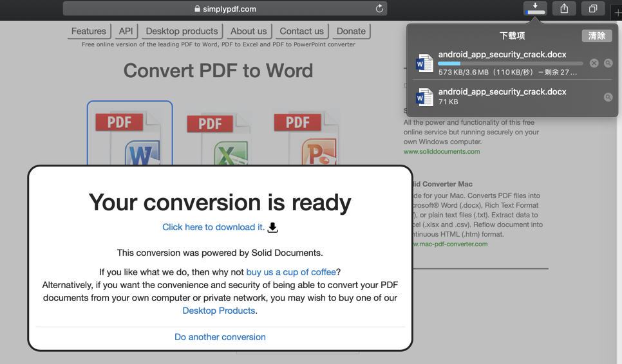Reveal the 71 KB docx in Finder
622x364 pixels.
[x=608, y=97]
